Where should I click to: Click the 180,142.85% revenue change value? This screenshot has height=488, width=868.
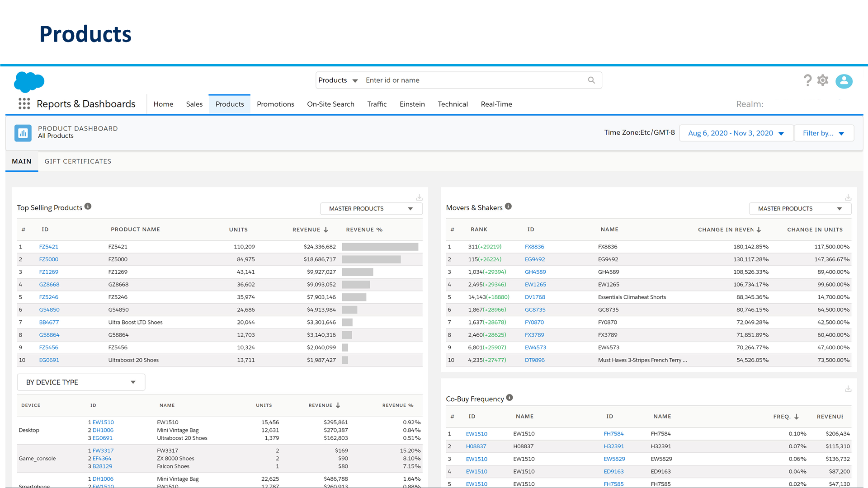coord(751,247)
